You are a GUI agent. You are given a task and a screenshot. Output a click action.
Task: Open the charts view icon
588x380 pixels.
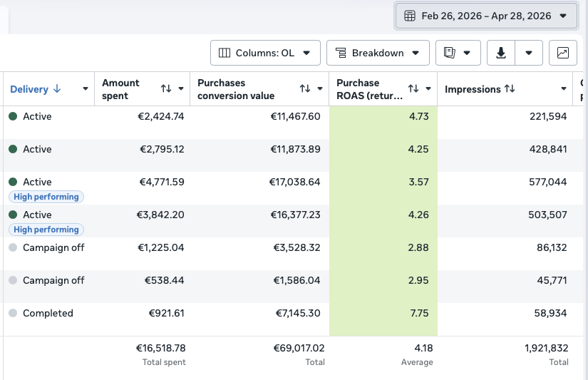[x=563, y=53]
